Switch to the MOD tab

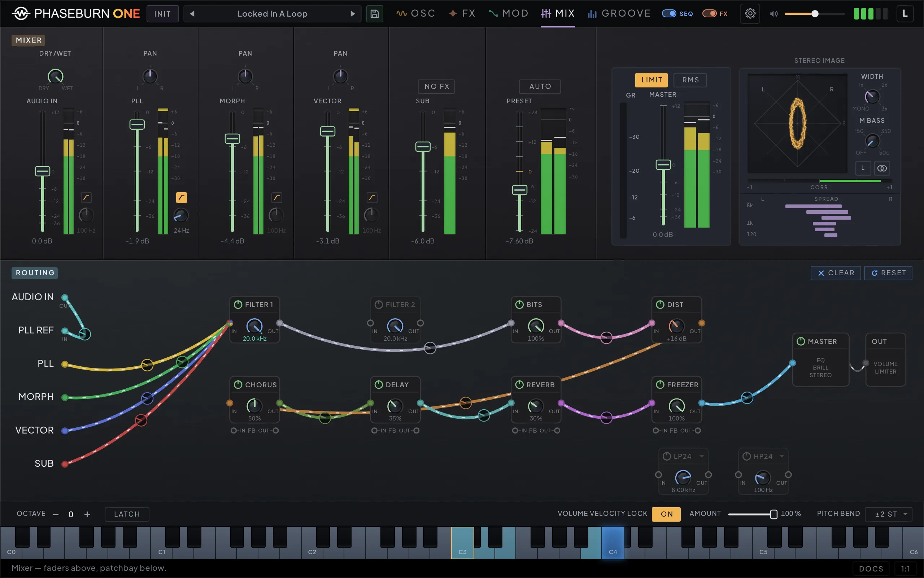coord(508,14)
